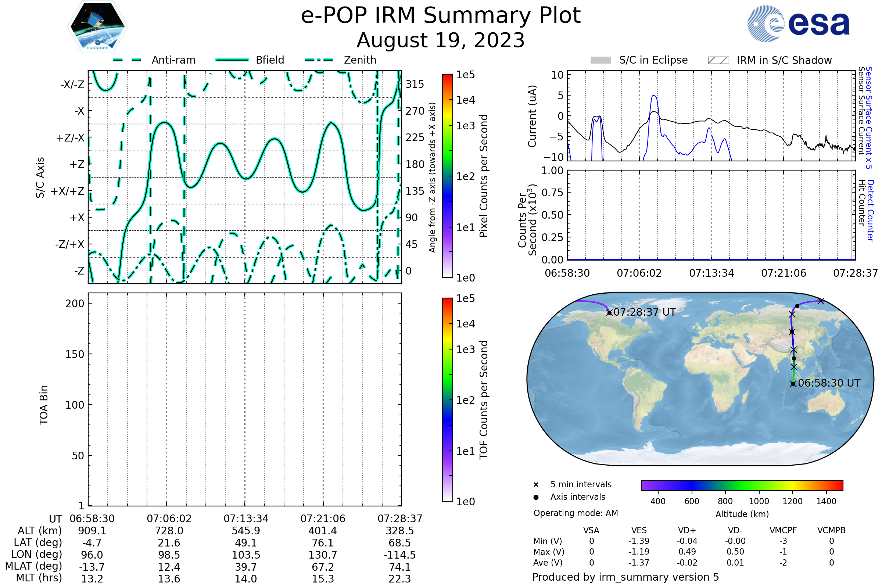Click the 07:28:37 UT map end marker
The image size is (882, 588).
coord(609,313)
